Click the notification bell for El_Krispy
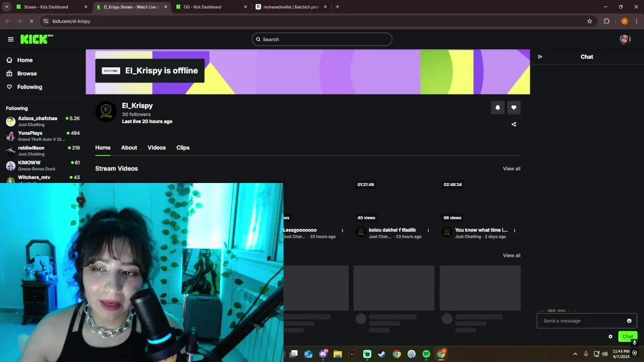The width and height of the screenshot is (644, 362). (x=498, y=107)
